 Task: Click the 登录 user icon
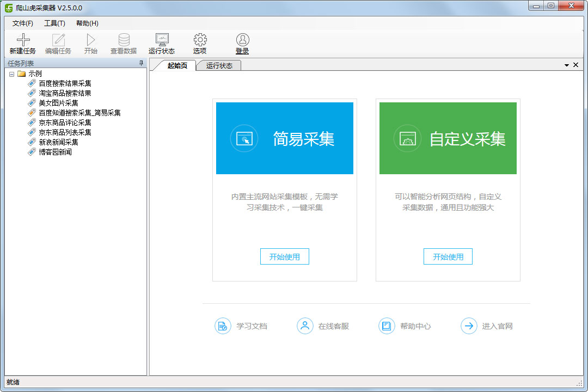tap(242, 40)
